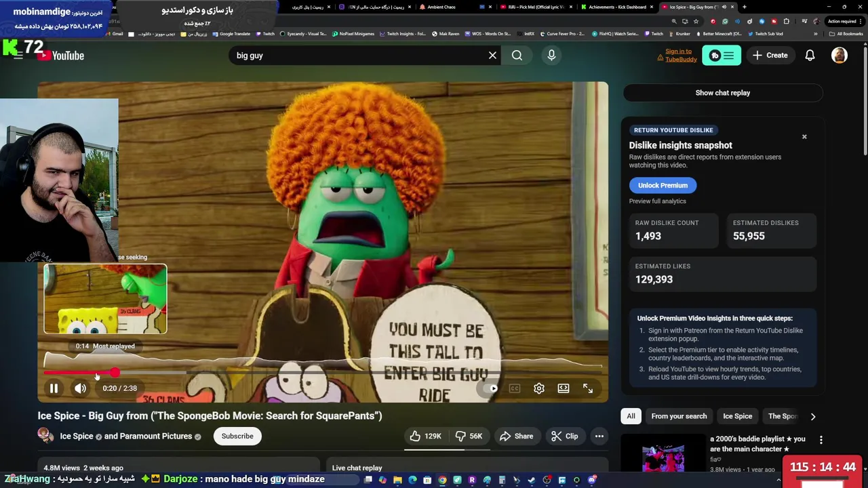Click Show chat replay
The height and width of the screenshot is (488, 868).
(x=723, y=93)
